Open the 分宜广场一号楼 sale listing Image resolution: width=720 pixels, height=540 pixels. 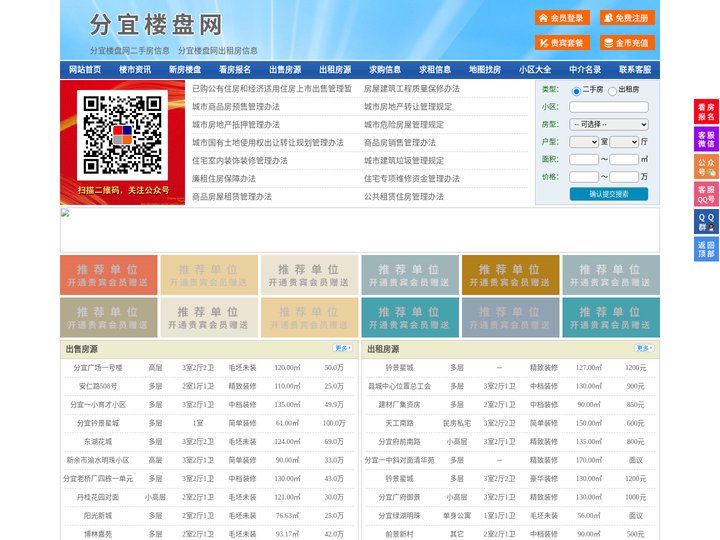click(98, 368)
